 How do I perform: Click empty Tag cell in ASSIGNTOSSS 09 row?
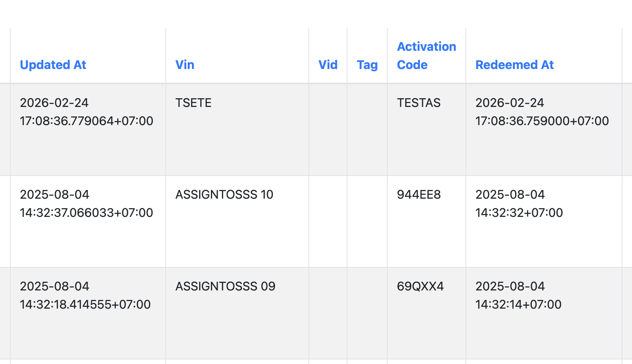click(x=367, y=313)
